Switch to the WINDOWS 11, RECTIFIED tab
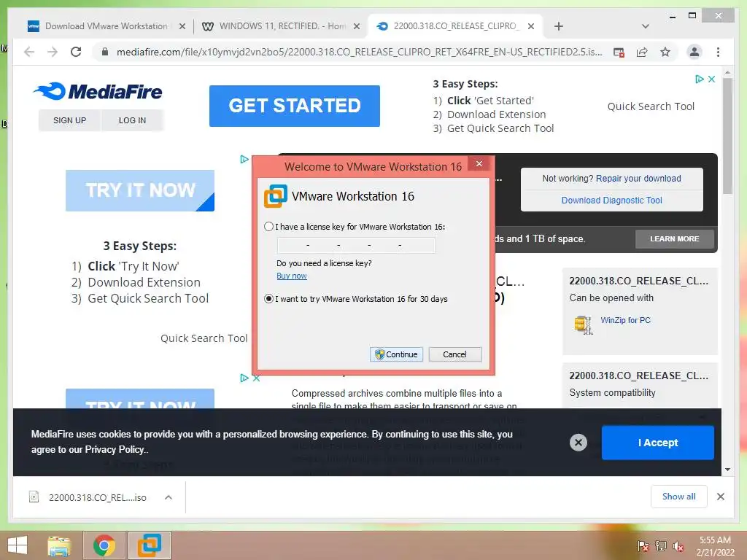The image size is (747, 560). coord(281,26)
